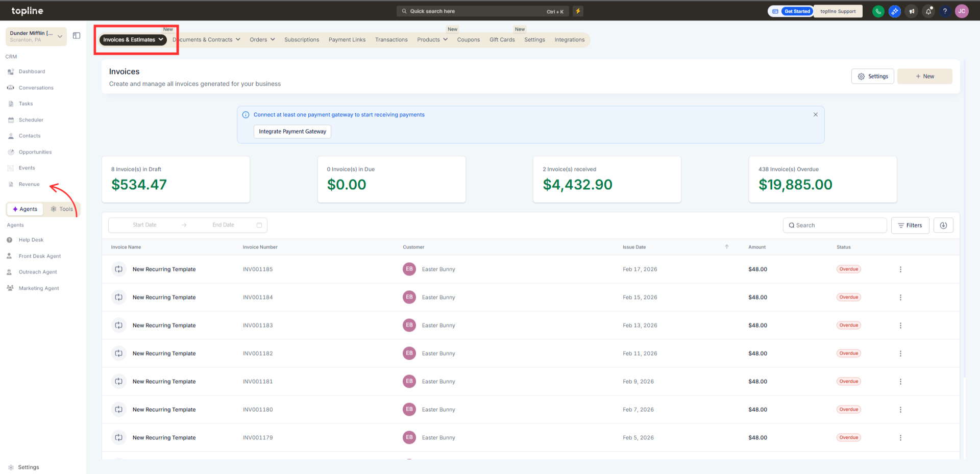Click the download export invoices icon
This screenshot has width=980, height=474.
(943, 226)
